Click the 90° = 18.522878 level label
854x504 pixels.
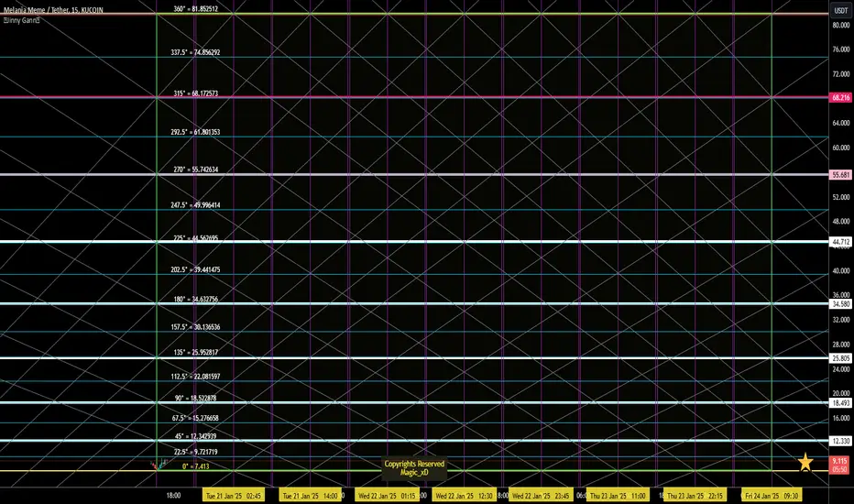[x=196, y=398]
